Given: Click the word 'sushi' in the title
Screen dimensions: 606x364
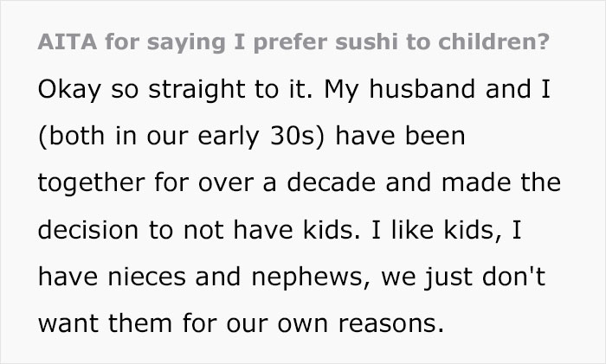Looking at the screenshot, I should 366,42.
